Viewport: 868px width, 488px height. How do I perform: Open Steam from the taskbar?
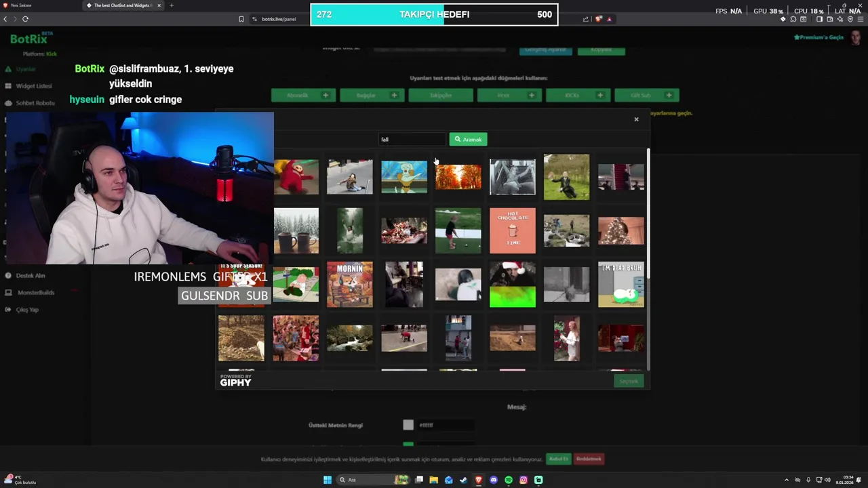(x=463, y=480)
